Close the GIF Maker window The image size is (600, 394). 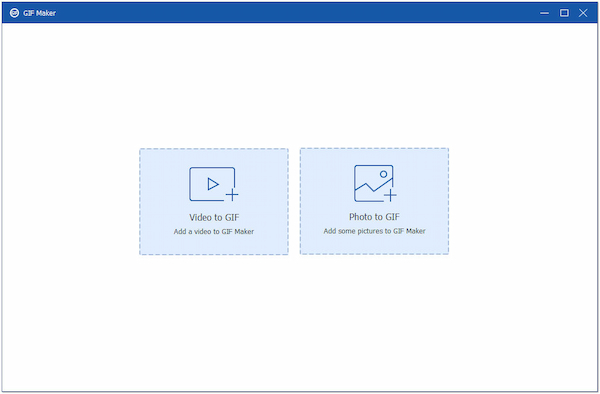coord(583,13)
